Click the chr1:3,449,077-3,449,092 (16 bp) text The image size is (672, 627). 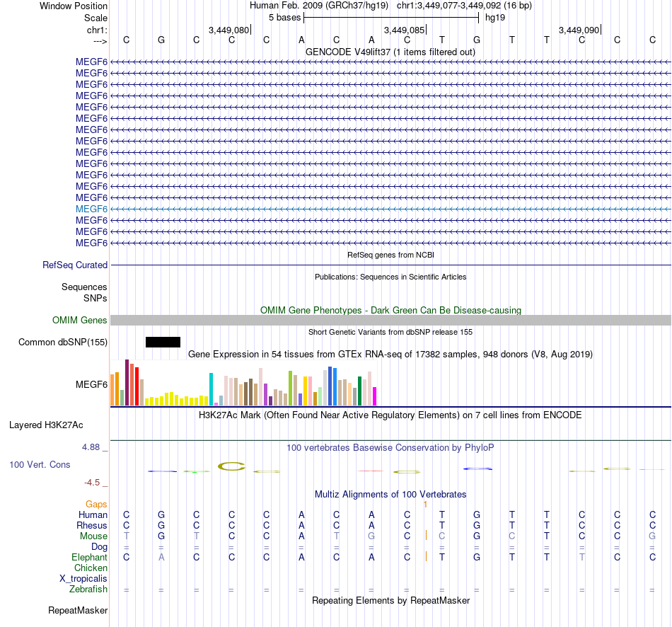464,6
